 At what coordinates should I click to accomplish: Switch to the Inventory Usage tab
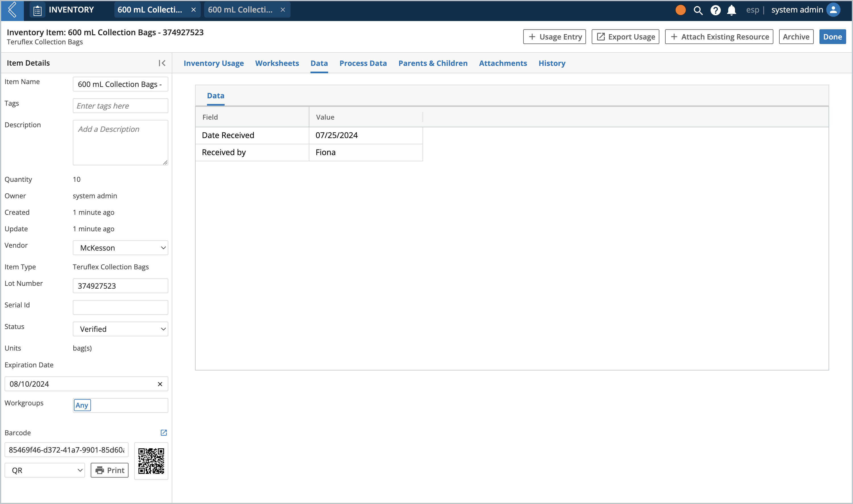(214, 63)
